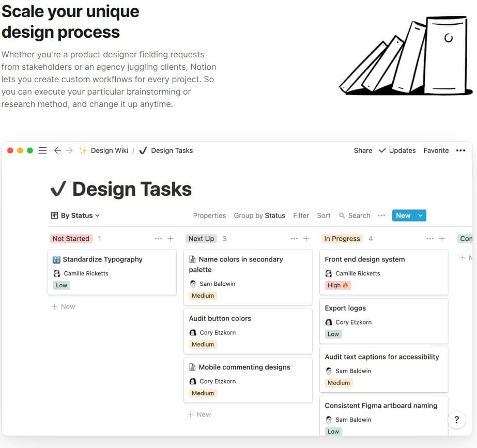Open Audit button colors card
The width and height of the screenshot is (477, 448).
point(248,332)
